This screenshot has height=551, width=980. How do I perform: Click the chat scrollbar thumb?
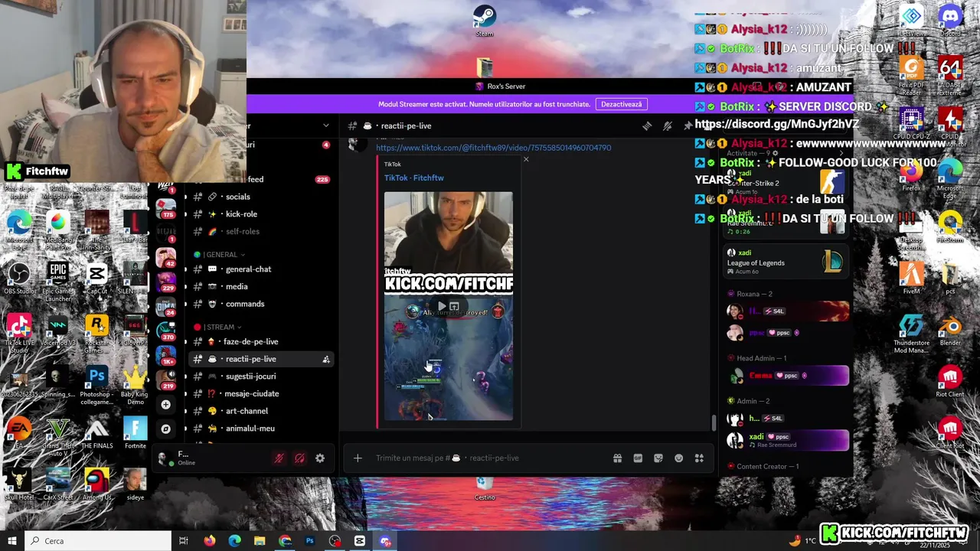coord(714,422)
